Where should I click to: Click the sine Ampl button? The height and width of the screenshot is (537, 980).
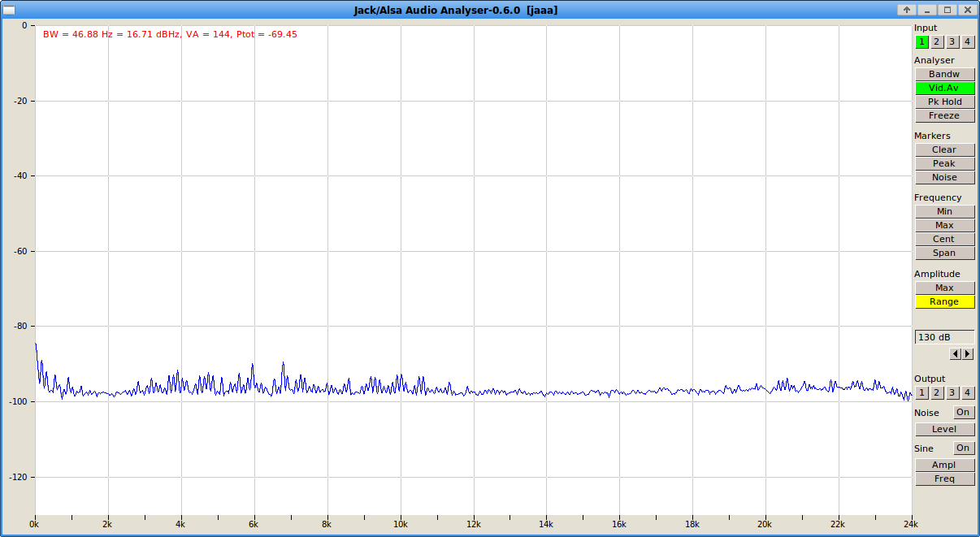click(944, 465)
